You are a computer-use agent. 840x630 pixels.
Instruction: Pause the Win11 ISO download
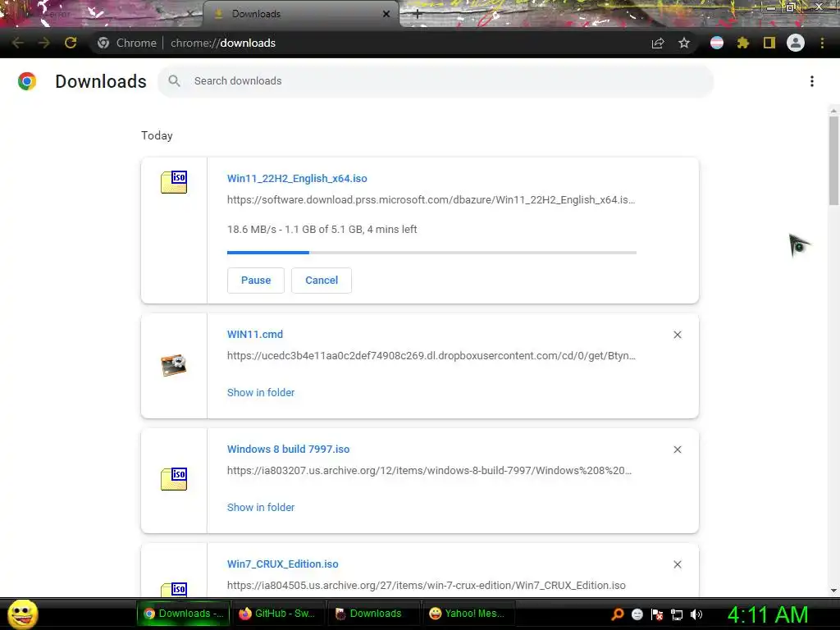256,281
